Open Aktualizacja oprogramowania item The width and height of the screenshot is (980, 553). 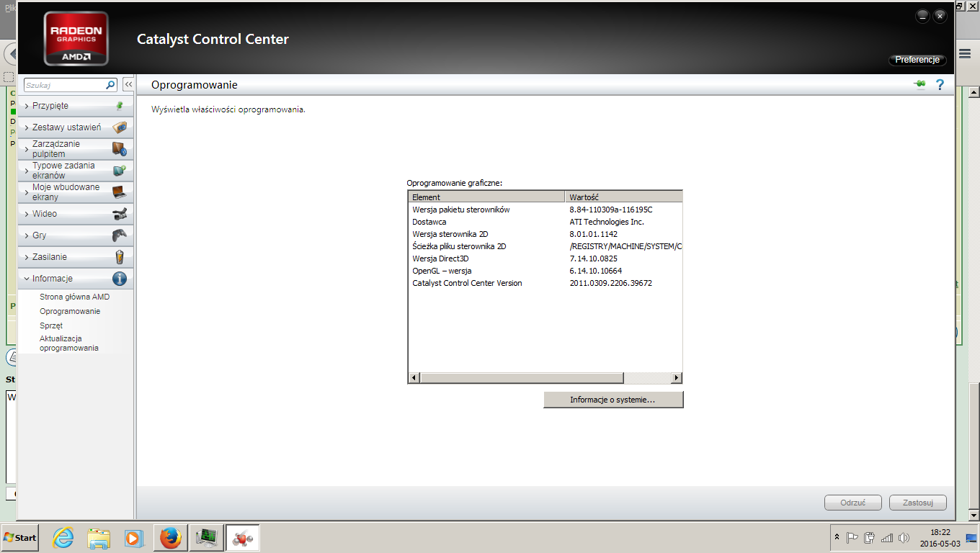click(69, 343)
